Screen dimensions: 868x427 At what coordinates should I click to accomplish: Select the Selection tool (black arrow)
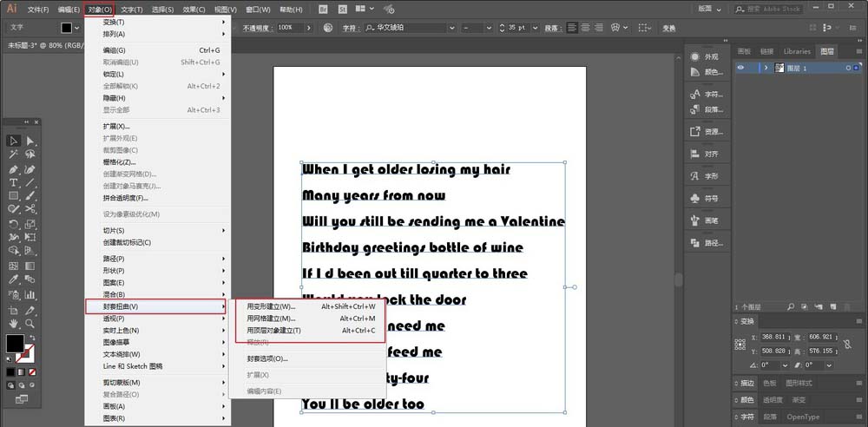point(14,141)
